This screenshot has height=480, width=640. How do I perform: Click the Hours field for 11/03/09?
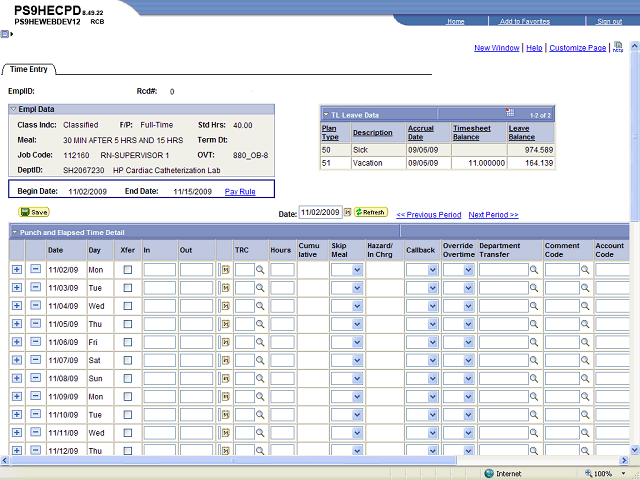tap(282, 288)
